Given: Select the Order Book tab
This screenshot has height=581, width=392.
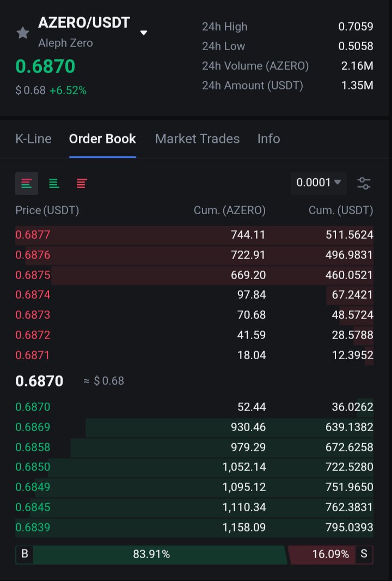Looking at the screenshot, I should click(102, 138).
